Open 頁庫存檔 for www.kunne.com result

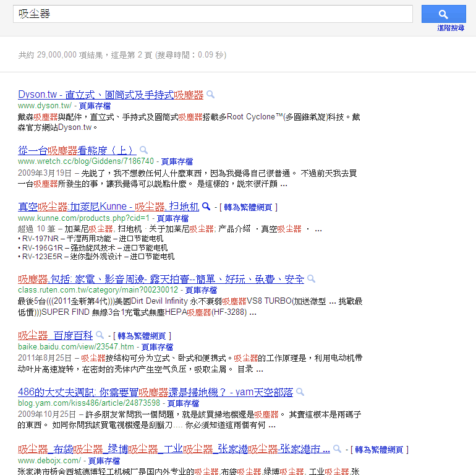172,218
